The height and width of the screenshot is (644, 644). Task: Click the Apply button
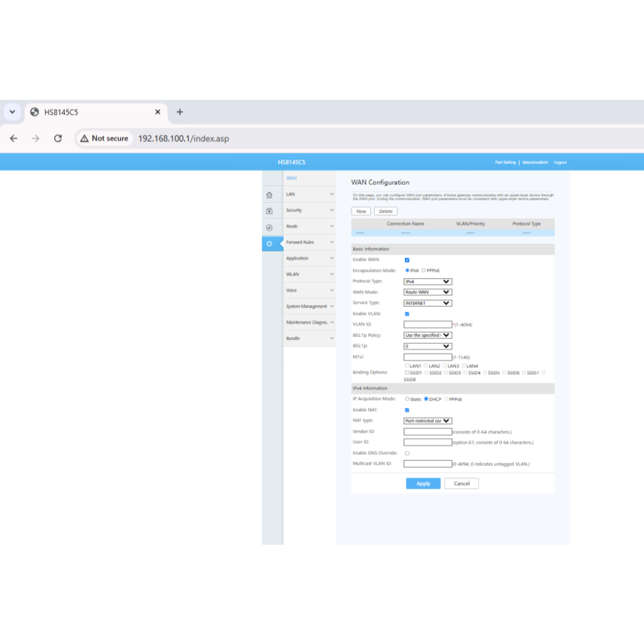click(423, 484)
